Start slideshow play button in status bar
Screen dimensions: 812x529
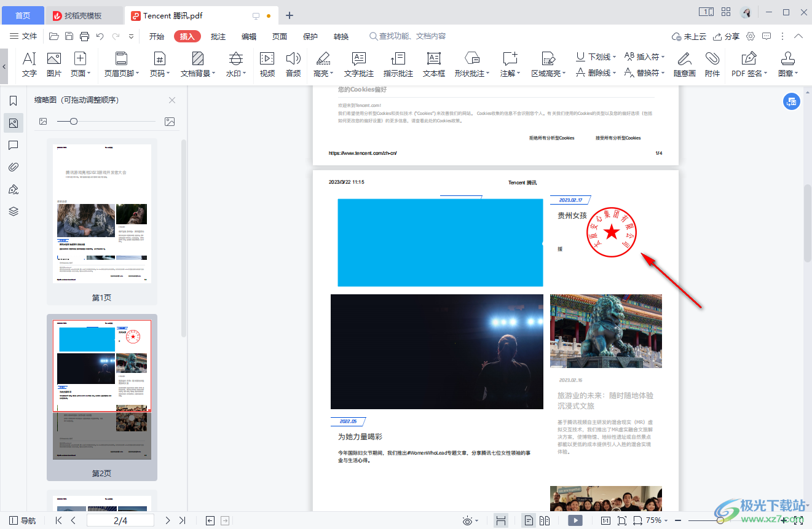(x=575, y=520)
